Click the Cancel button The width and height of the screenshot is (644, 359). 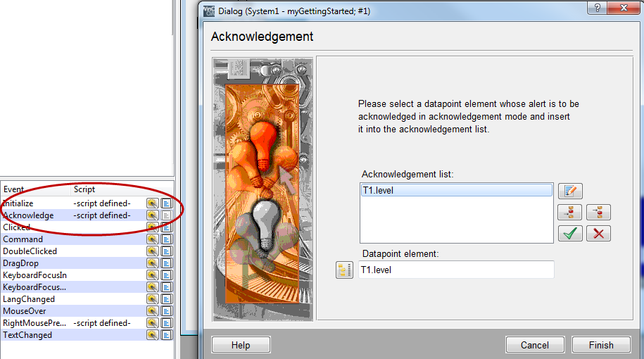click(535, 345)
